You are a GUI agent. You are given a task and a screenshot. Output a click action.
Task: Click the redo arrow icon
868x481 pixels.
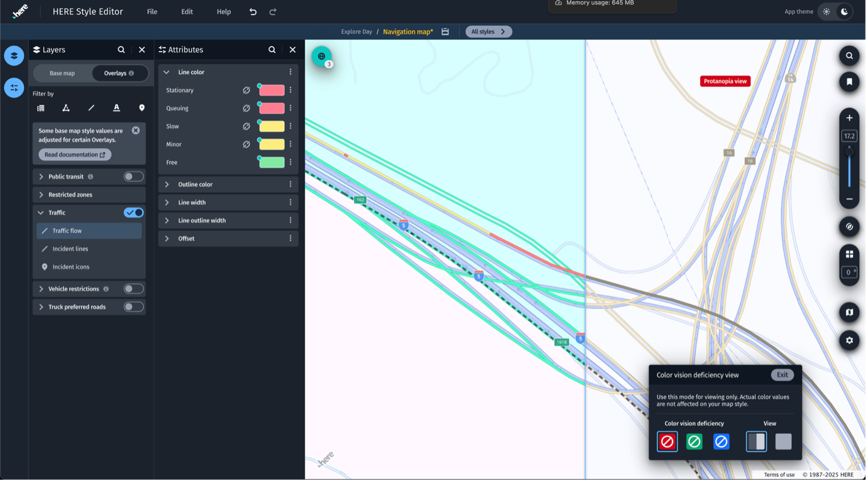pos(273,12)
